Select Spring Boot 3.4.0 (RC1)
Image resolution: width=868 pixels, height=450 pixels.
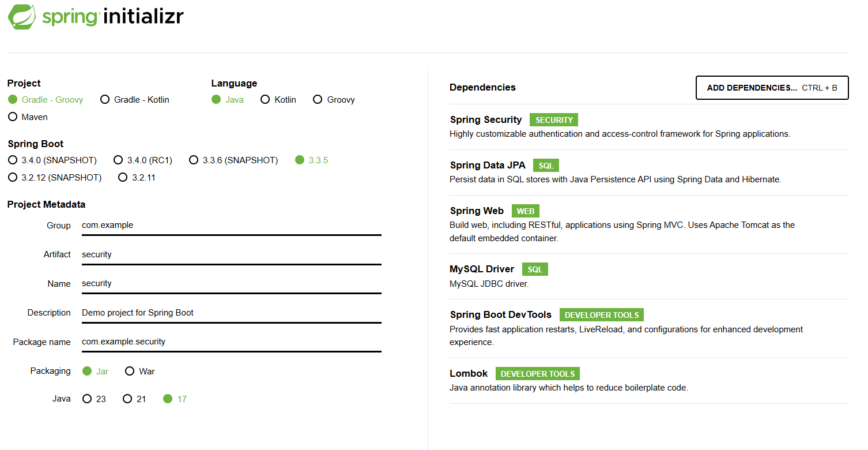(x=143, y=160)
